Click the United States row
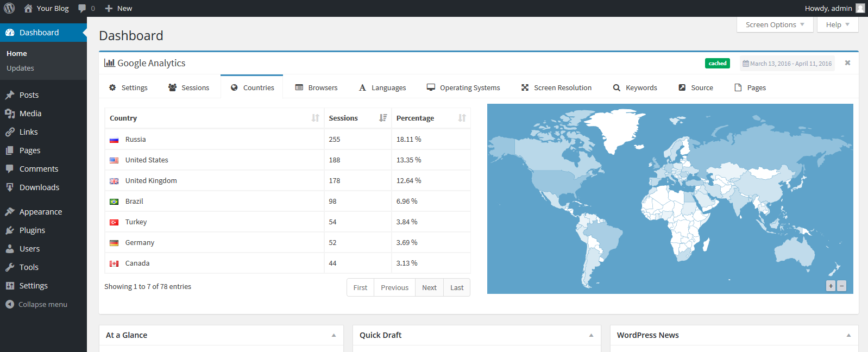 (x=287, y=160)
